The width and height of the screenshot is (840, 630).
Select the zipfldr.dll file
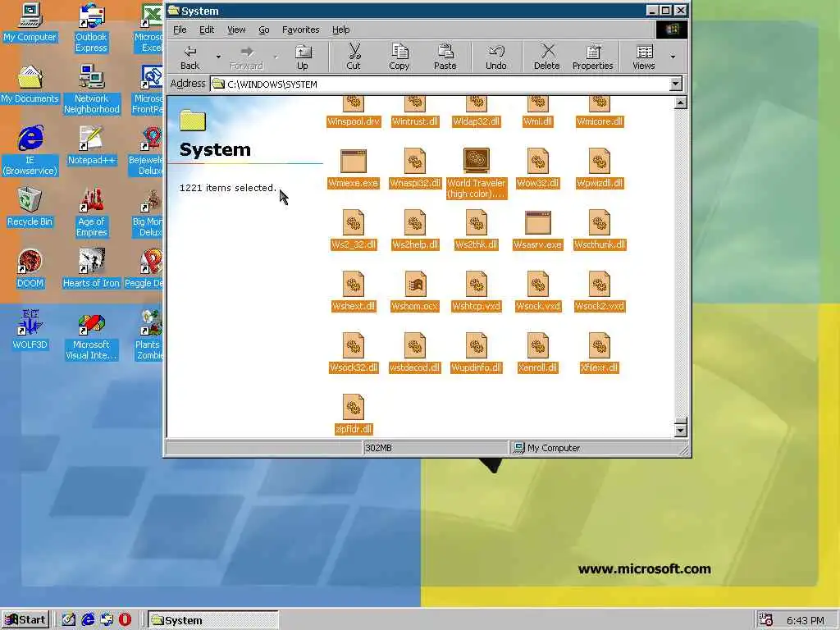point(354,414)
